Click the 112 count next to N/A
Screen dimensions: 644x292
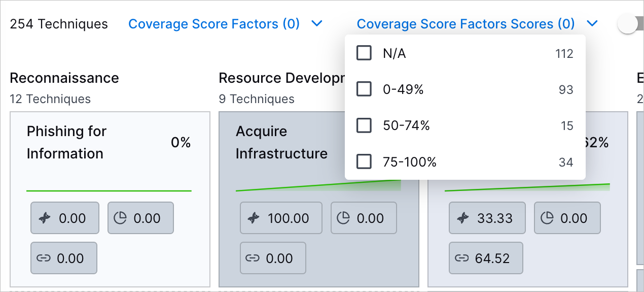tap(564, 53)
